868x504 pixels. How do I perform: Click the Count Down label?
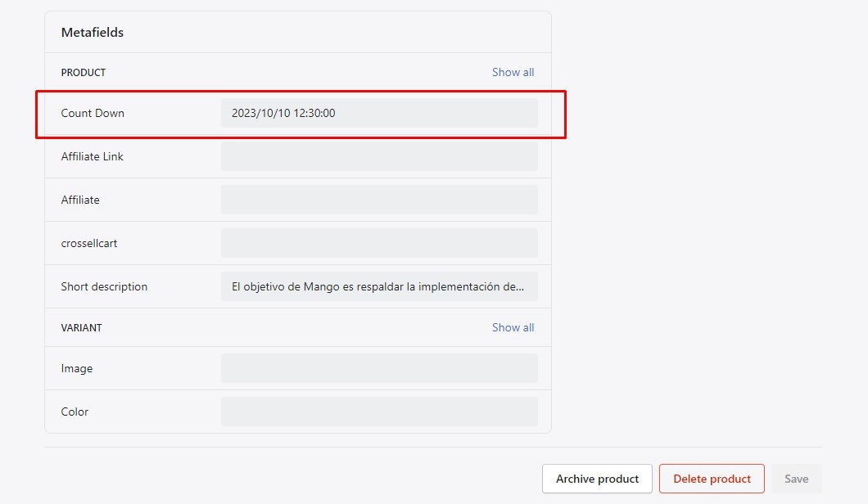click(x=93, y=113)
